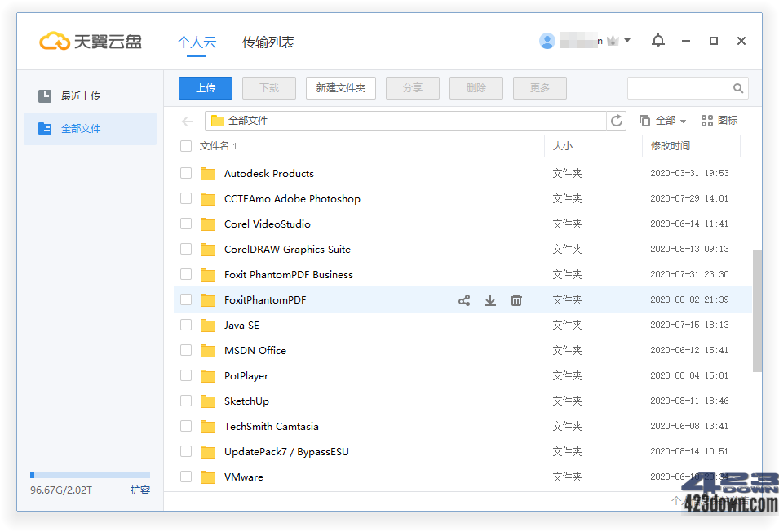
Task: Open the notification bell
Action: pos(657,40)
